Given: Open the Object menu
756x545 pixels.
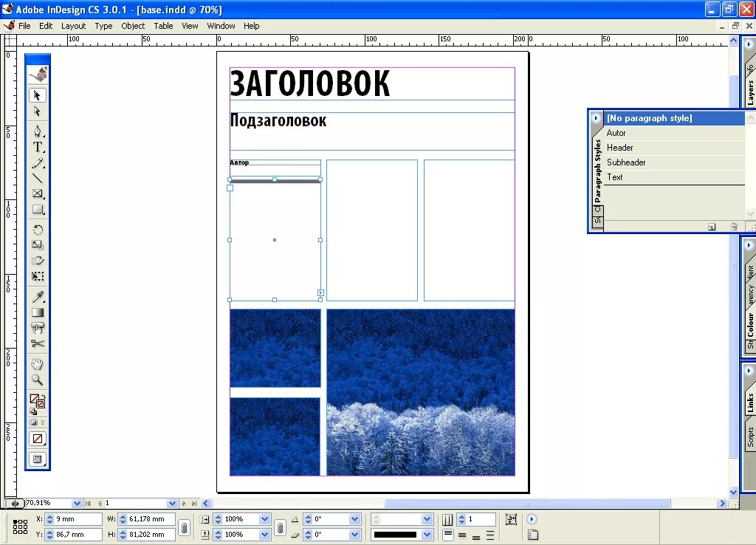Looking at the screenshot, I should (x=133, y=26).
